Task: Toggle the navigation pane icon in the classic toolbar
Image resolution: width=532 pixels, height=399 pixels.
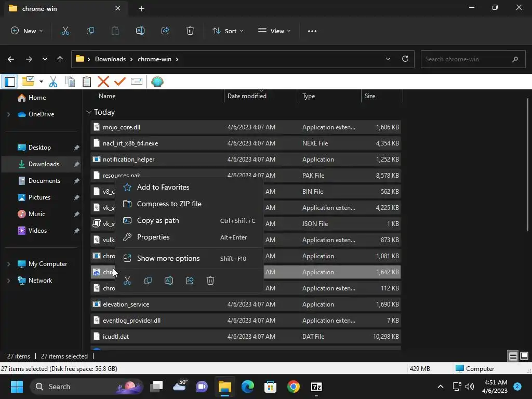Action: pos(10,82)
